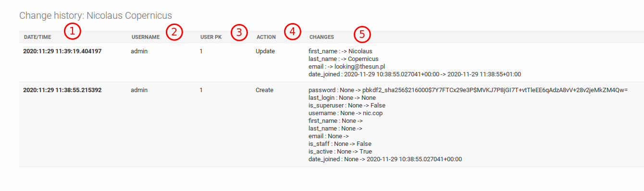Click email : None -> line in Create row
Screen dimensions: 644x191
[x=329, y=136]
